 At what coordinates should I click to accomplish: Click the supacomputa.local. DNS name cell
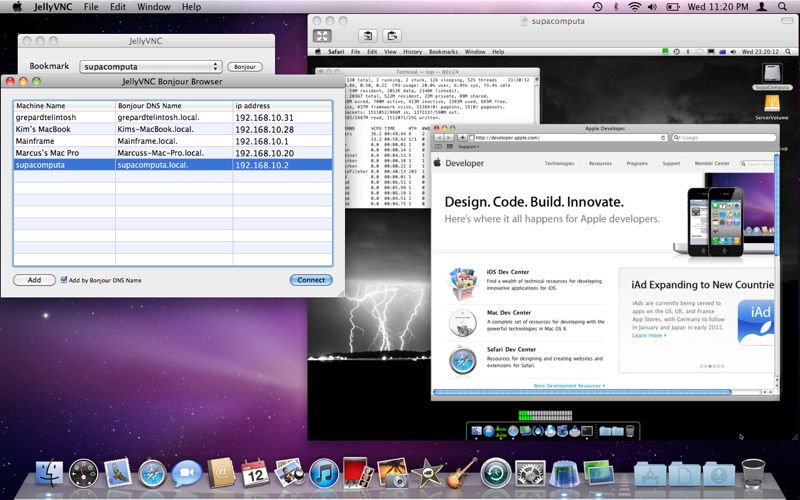click(x=174, y=165)
